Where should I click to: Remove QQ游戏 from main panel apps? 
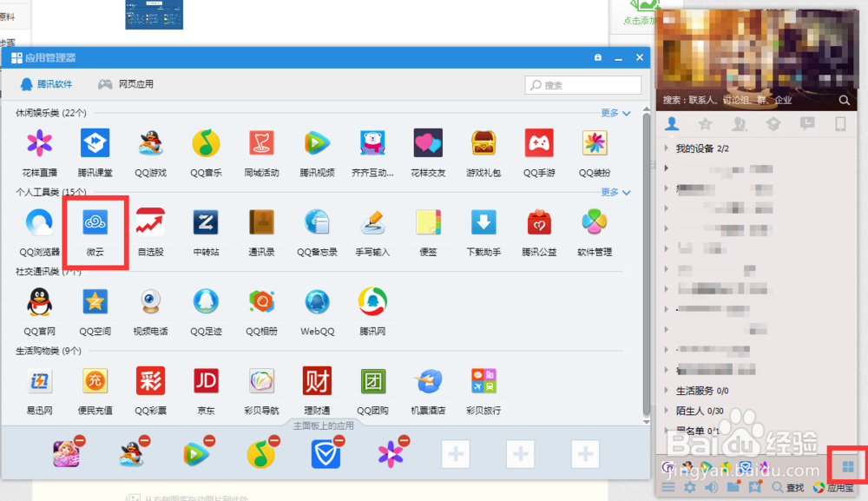145,441
